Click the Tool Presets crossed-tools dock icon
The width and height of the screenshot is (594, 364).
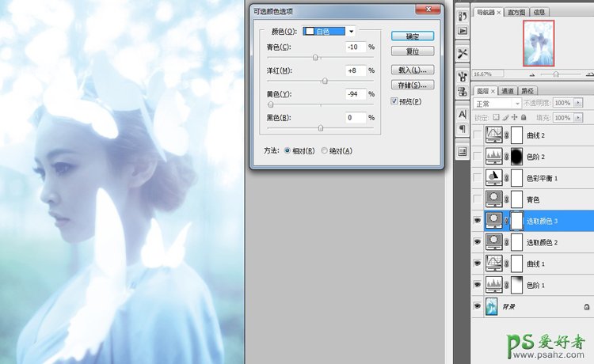[462, 53]
